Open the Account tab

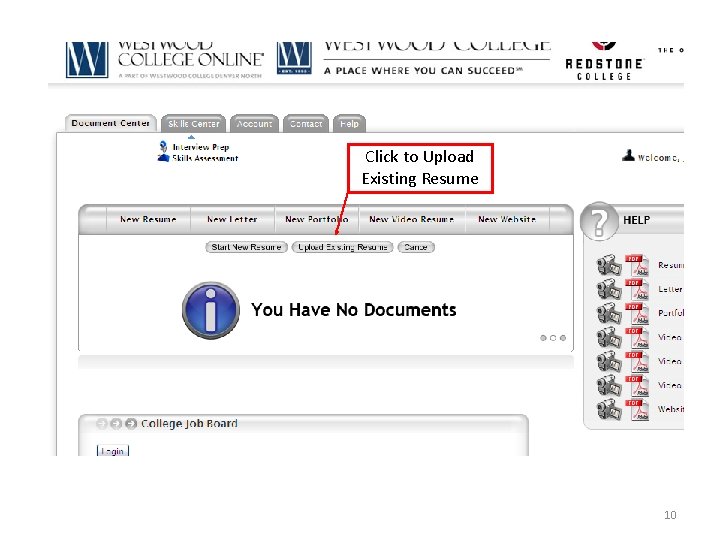[x=254, y=124]
